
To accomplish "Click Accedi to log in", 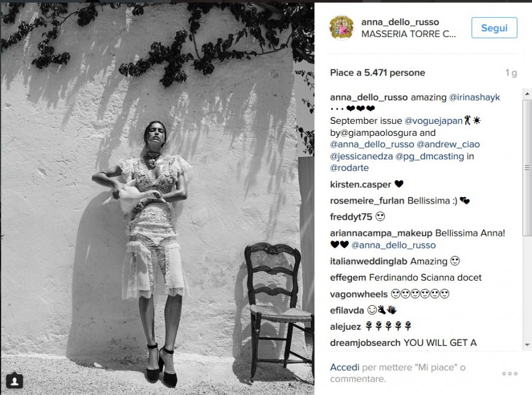I will pyautogui.click(x=344, y=367).
